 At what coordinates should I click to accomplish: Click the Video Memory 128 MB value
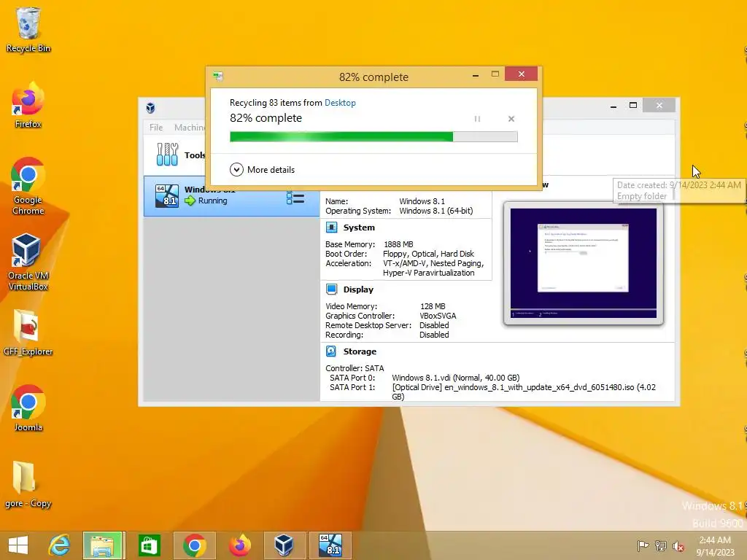click(433, 306)
